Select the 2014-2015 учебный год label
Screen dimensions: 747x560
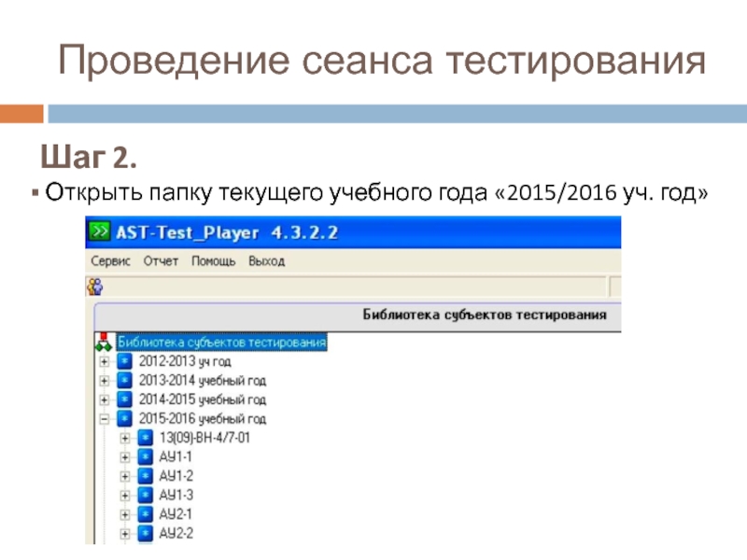pos(203,399)
